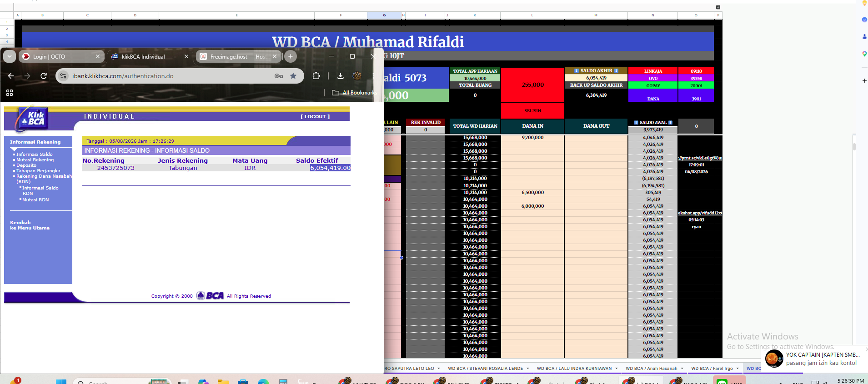
Task: Open the browser downloads icon
Action: point(340,76)
